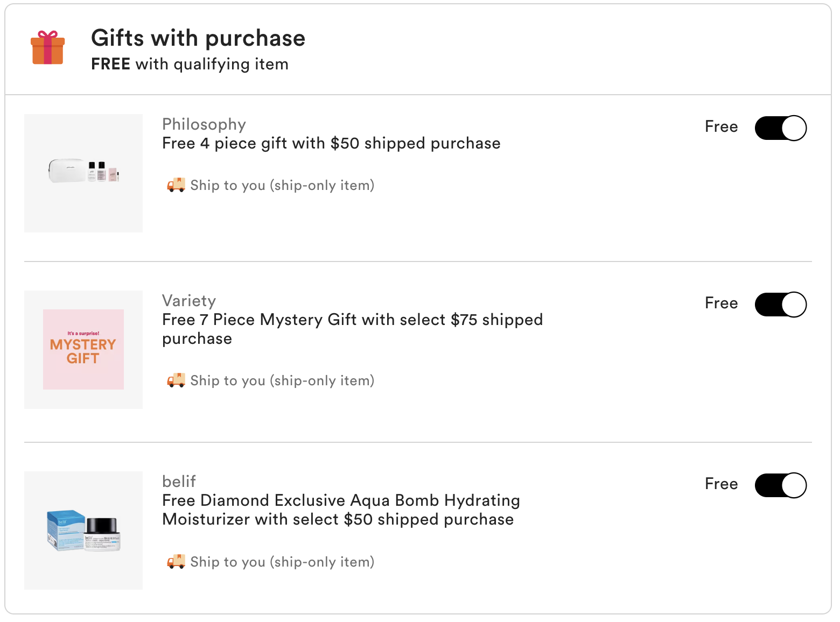Viewport: 840px width, 622px height.
Task: Click Ship to you text under Philosophy
Action: click(x=282, y=185)
